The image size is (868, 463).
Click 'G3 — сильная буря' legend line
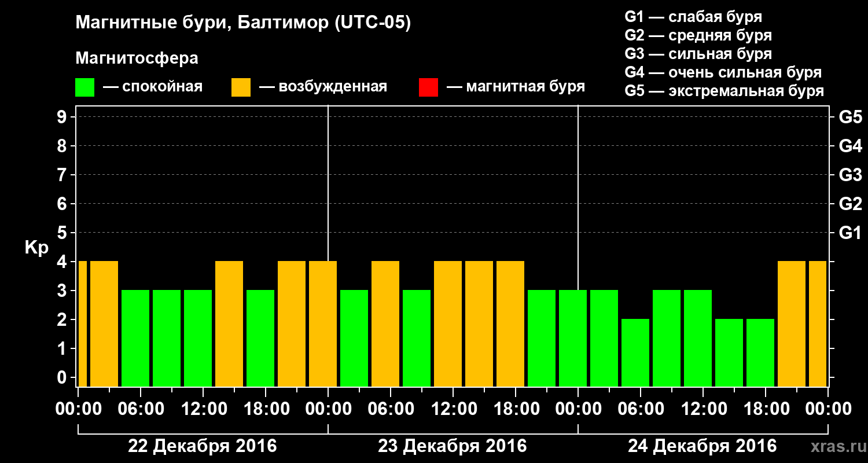[698, 54]
